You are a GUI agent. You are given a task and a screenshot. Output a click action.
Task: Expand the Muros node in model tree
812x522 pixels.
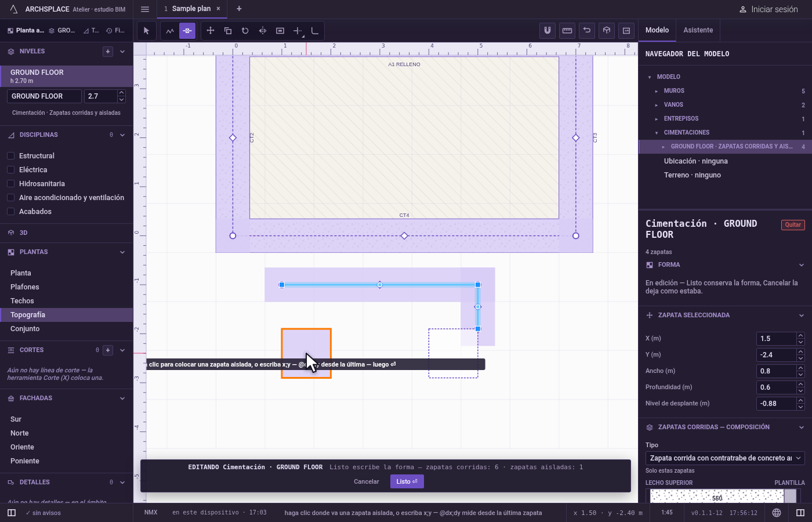tap(657, 91)
